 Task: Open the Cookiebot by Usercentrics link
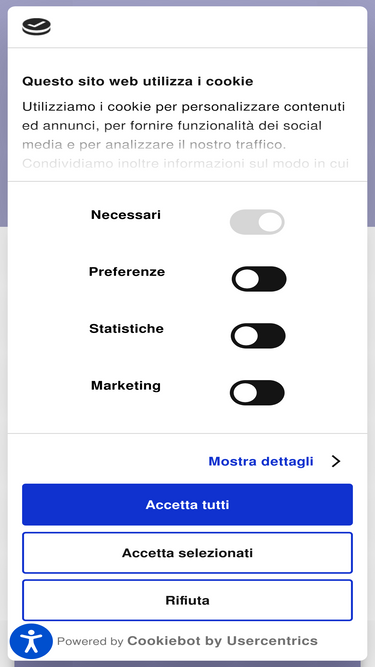(x=222, y=641)
